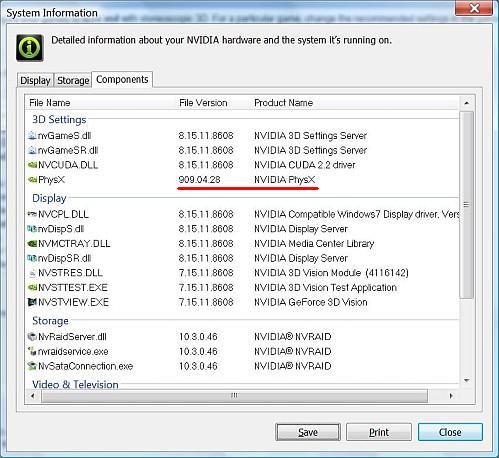Screen dimensions: 499x458
Task: Select the NVCPL.DLL file icon
Action: click(32, 214)
